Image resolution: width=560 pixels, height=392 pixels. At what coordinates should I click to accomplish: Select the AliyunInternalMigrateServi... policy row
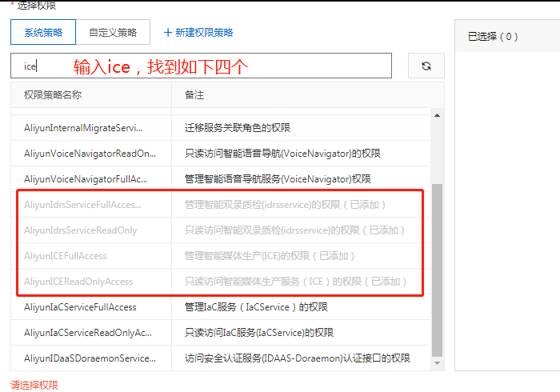tap(220, 128)
